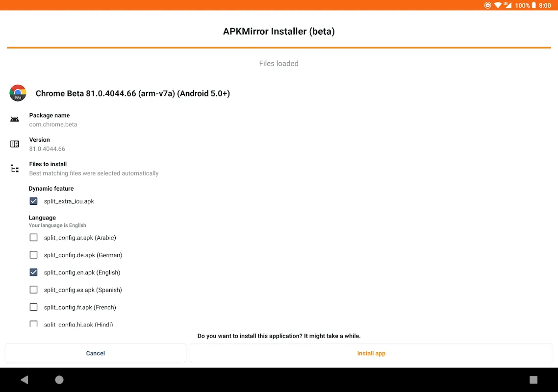558x392 pixels.
Task: Click the Chrome Beta app icon
Action: pyautogui.click(x=18, y=93)
